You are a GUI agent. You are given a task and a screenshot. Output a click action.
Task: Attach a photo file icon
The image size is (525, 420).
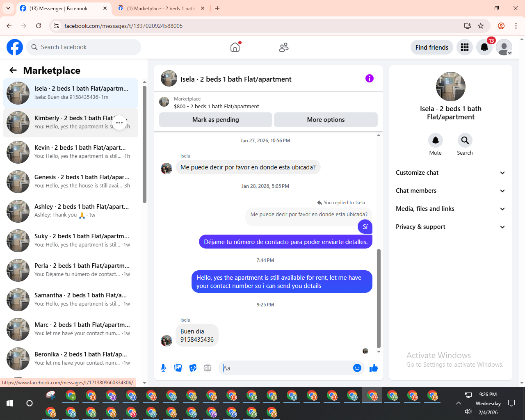click(178, 368)
